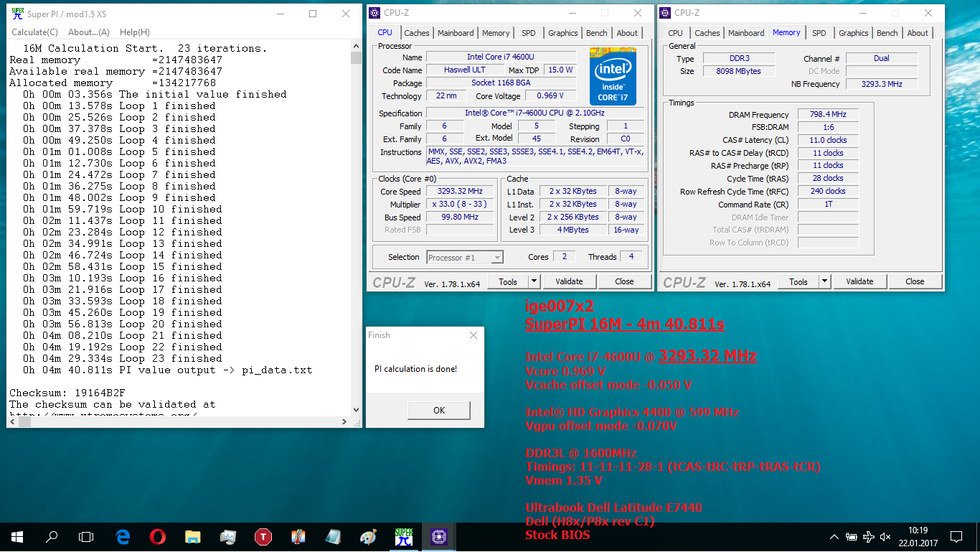Select NB Frequency value '3293.3 MHz'
Image resolution: width=980 pixels, height=552 pixels.
882,84
